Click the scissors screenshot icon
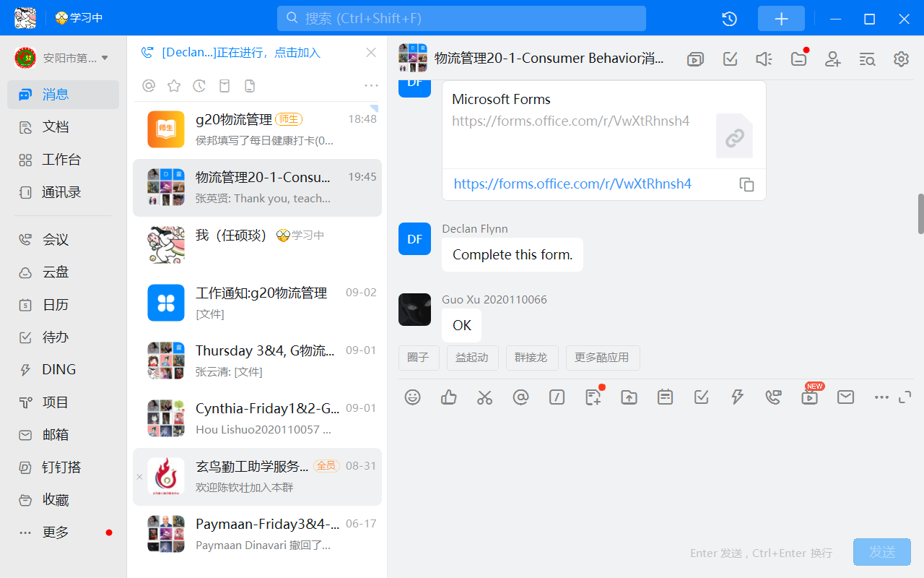 click(x=484, y=397)
